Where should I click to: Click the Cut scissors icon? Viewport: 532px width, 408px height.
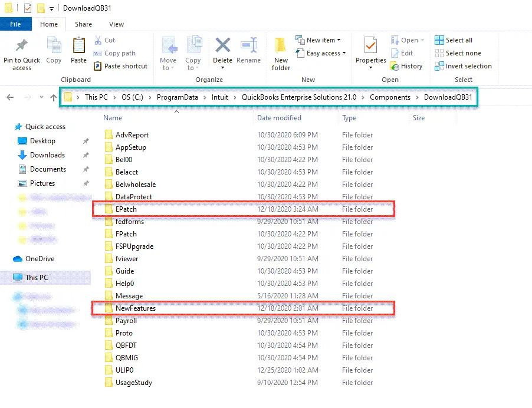click(x=98, y=40)
